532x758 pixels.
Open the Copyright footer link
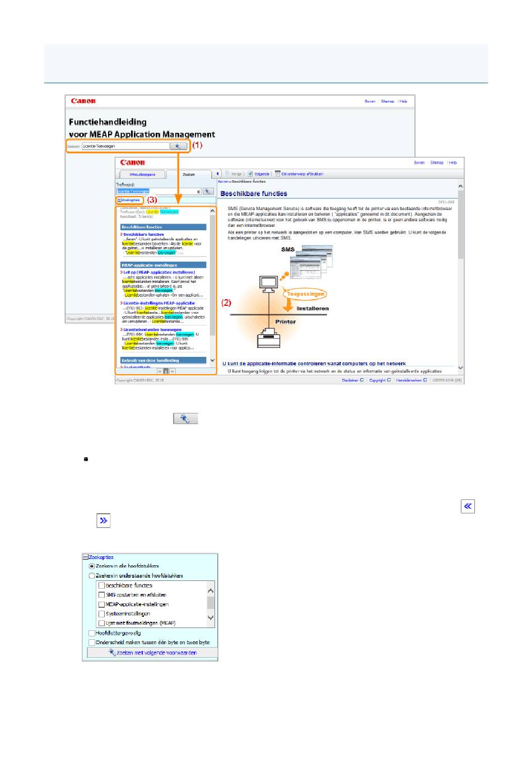[x=380, y=380]
